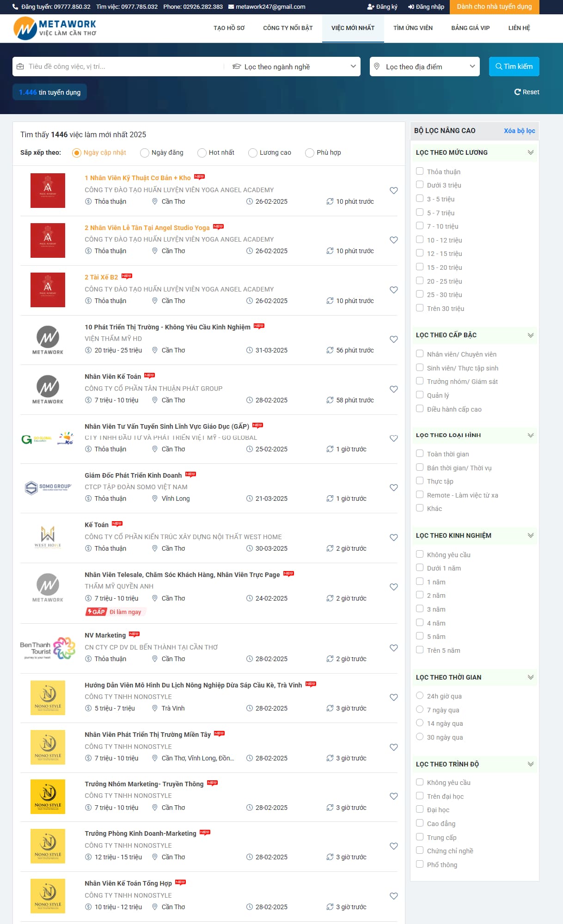Open the 'Lọc theo địa điểm' dropdown

(425, 67)
